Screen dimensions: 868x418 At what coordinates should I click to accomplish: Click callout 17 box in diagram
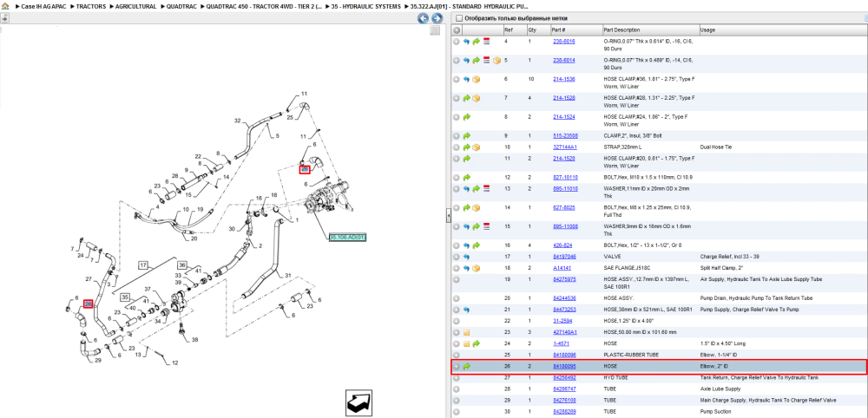(x=143, y=265)
